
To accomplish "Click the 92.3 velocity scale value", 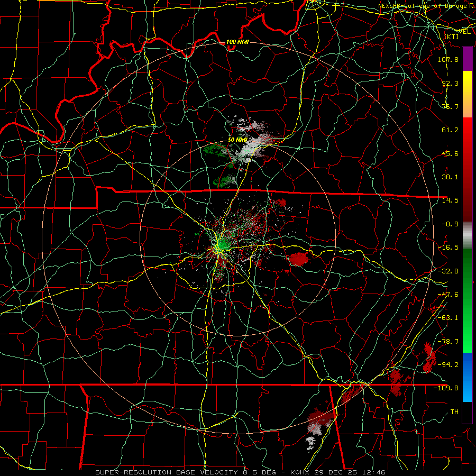I will coord(450,83).
